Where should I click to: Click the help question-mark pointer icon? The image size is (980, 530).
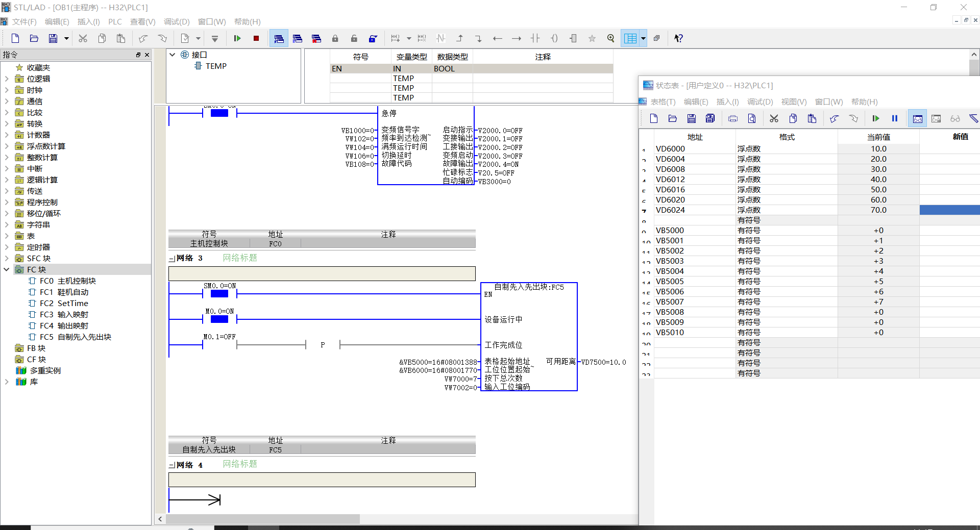678,38
